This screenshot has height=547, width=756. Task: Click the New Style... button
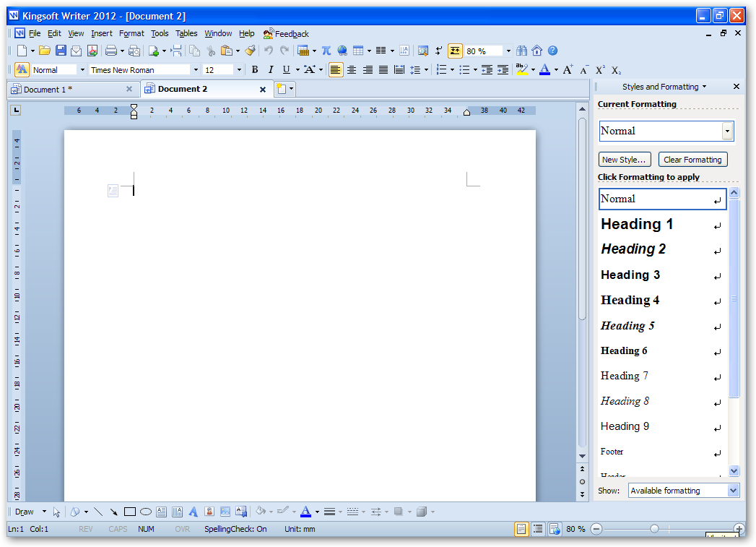[x=625, y=160]
